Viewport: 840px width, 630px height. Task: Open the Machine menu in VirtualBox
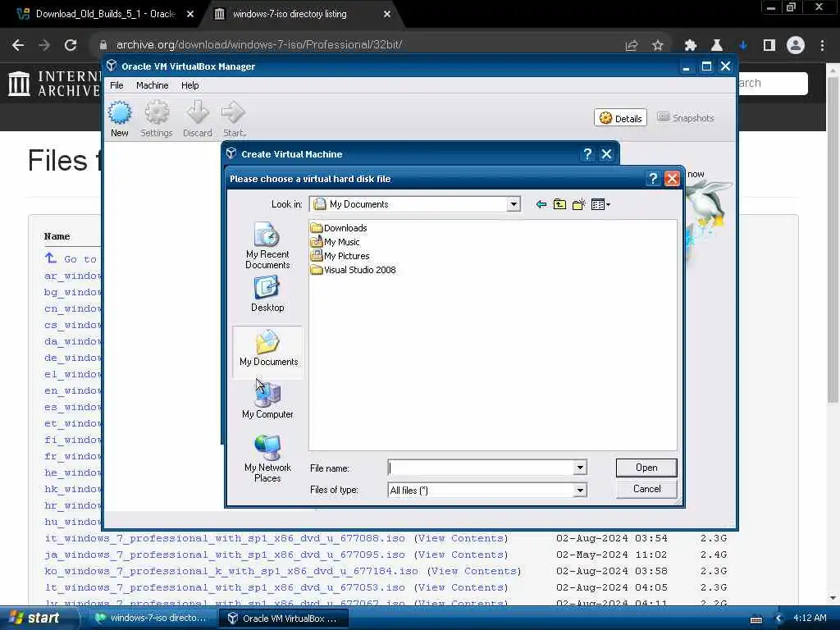pos(152,85)
